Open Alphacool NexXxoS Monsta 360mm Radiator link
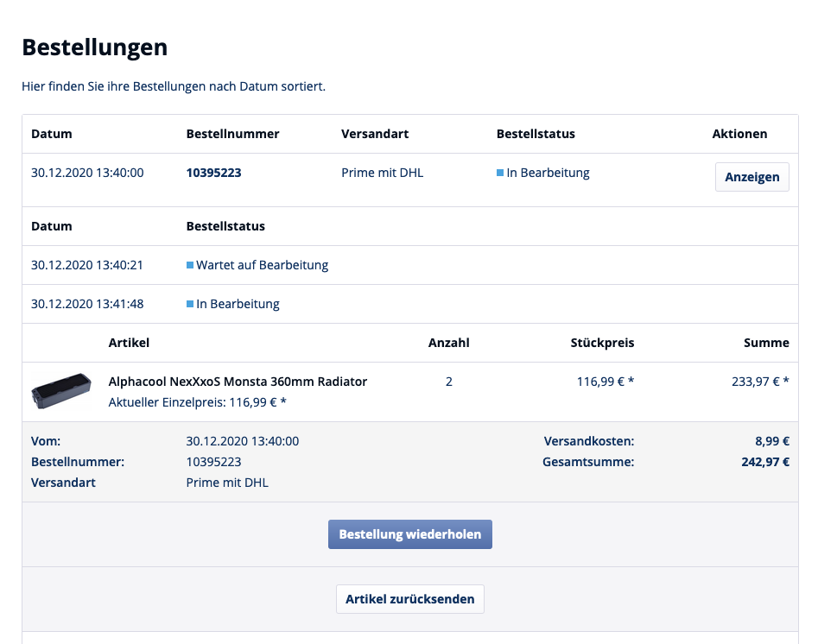818x644 pixels. pos(238,382)
